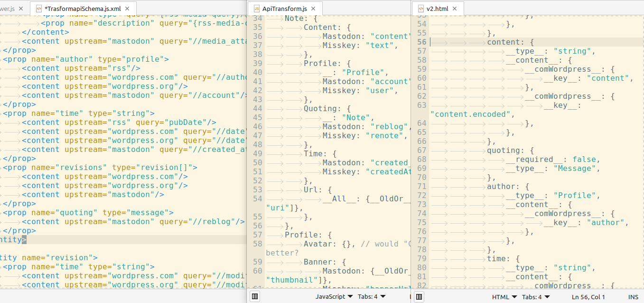The height and width of the screenshot is (303, 644).
Task: Switch to the TrasformapiSchema.js.xml tab
Action: [x=83, y=8]
